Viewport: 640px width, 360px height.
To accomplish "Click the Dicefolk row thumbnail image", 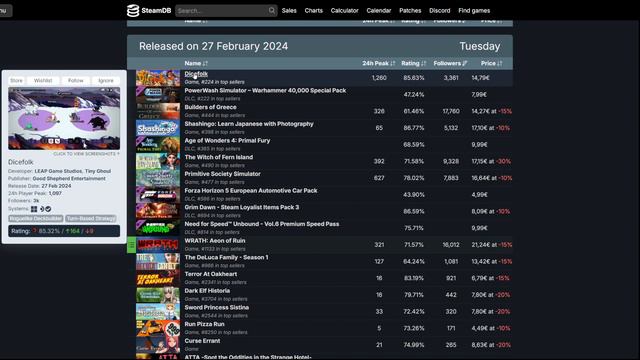I will (158, 78).
